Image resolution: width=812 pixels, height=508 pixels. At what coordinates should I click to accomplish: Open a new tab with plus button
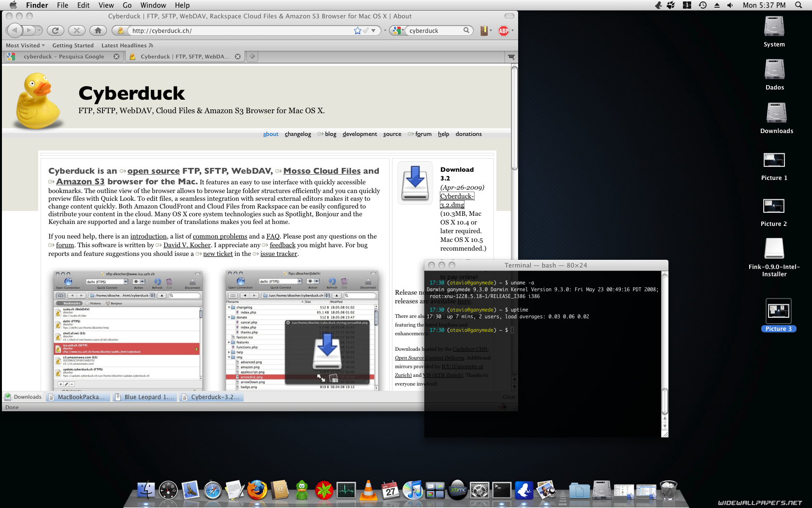point(252,57)
